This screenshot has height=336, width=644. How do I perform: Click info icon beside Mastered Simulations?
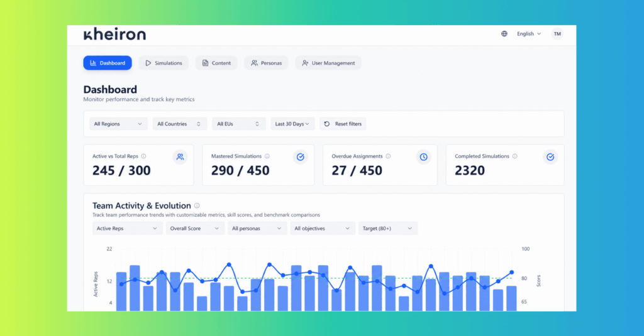click(267, 156)
